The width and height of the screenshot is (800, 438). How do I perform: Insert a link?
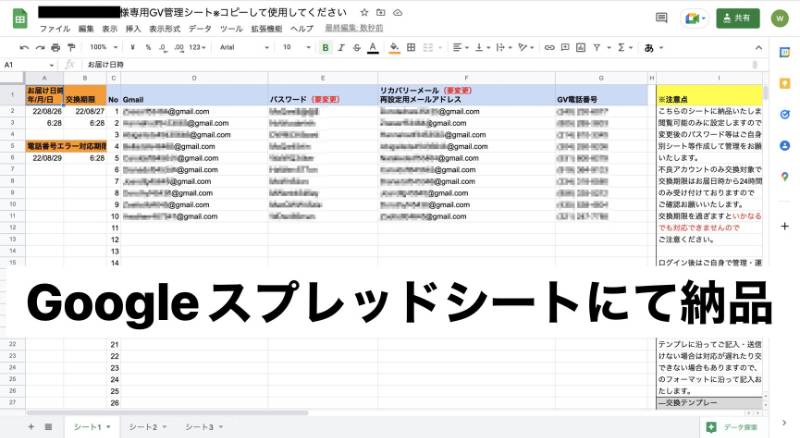pyautogui.click(x=549, y=47)
